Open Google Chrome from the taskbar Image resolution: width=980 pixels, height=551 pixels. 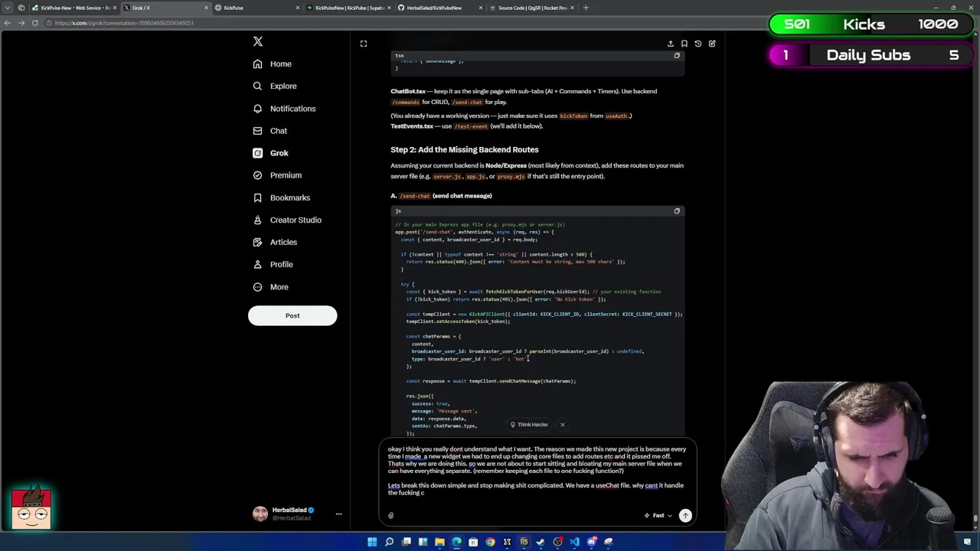(490, 542)
